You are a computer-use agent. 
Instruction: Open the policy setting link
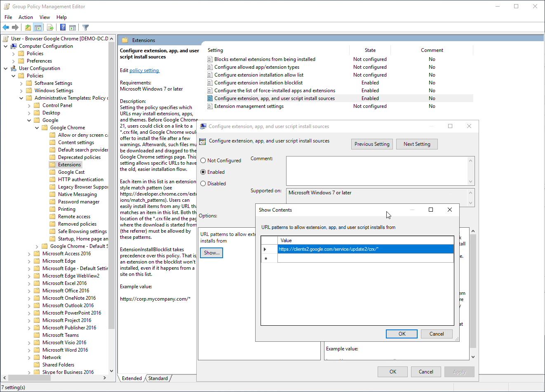click(144, 70)
